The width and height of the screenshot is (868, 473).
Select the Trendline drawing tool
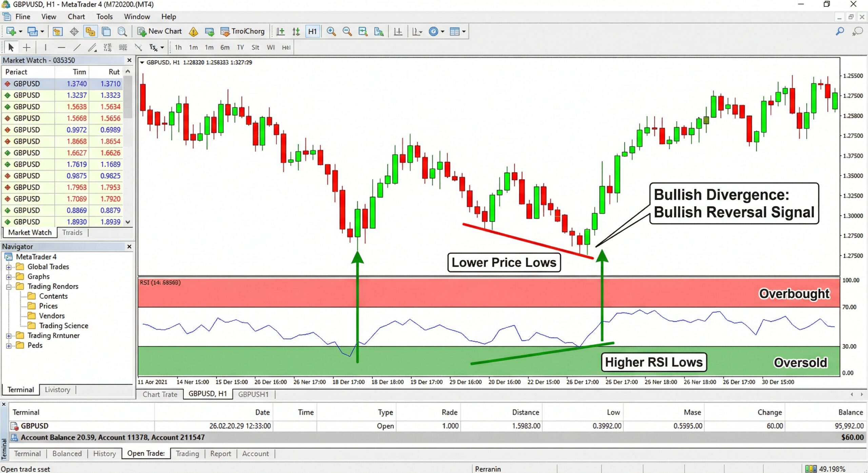(77, 47)
